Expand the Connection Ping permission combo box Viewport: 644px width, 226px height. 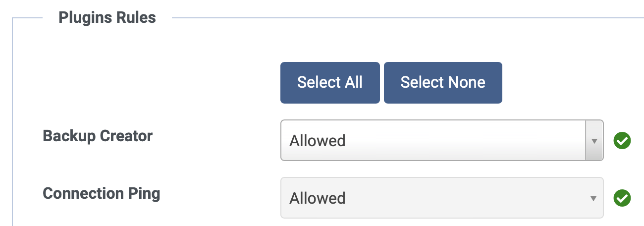pos(442,198)
